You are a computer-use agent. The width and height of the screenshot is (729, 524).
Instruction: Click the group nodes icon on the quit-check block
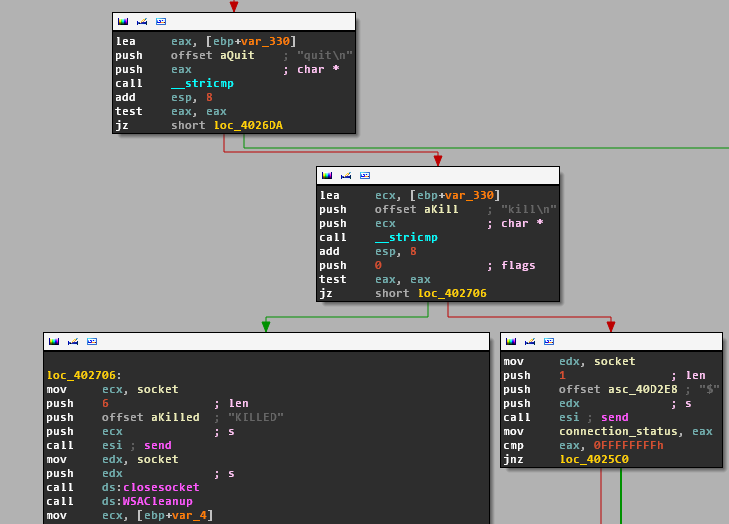coord(161,21)
